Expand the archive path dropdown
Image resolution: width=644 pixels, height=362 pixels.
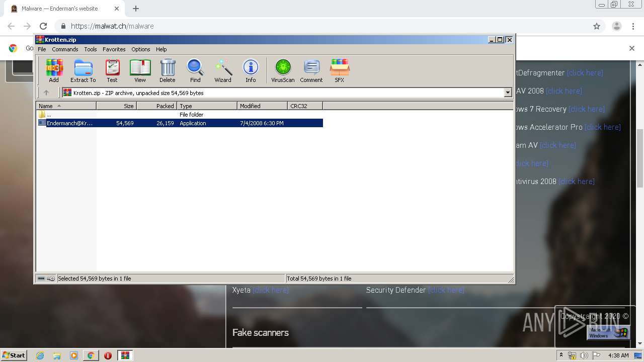[508, 93]
